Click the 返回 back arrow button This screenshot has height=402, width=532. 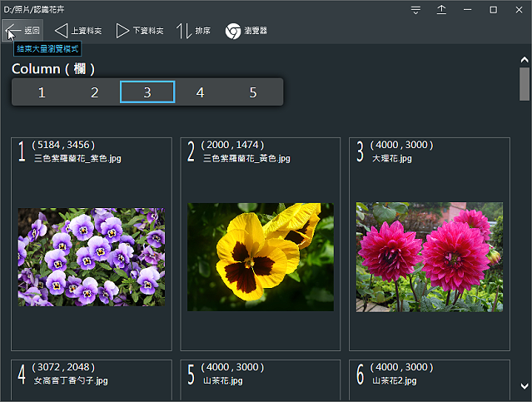22,31
